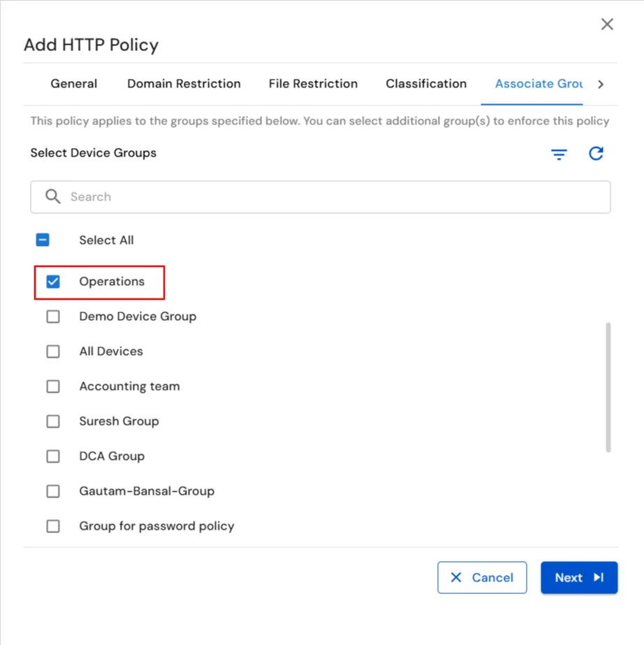This screenshot has width=644, height=645.
Task: Open the filter options for device groups
Action: (559, 154)
